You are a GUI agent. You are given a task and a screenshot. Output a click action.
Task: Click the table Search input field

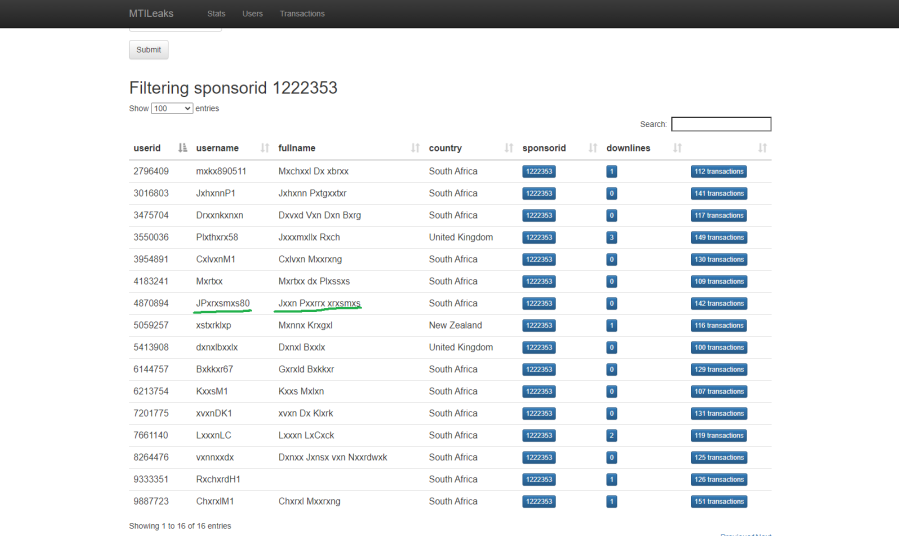(721, 124)
